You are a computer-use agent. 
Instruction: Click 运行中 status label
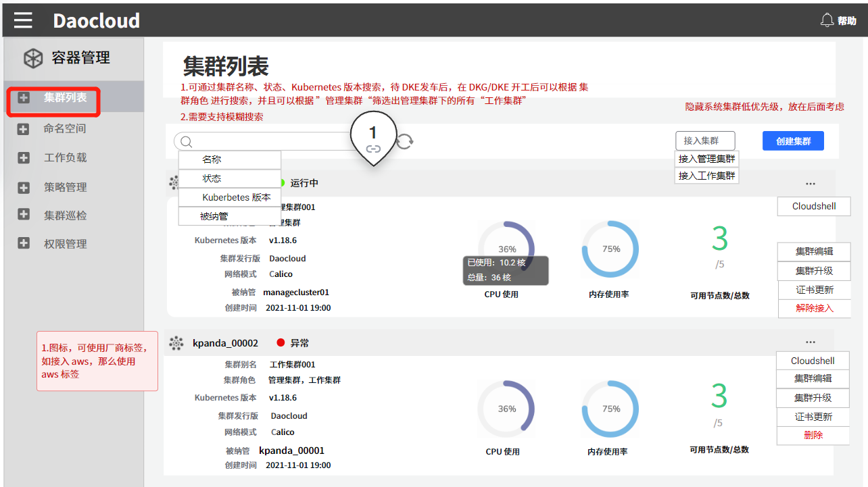coord(304,183)
